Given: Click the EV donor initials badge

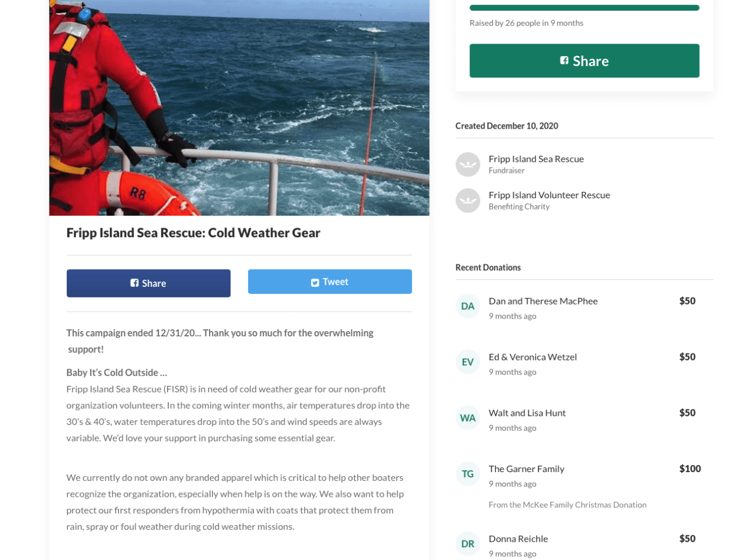Looking at the screenshot, I should (x=468, y=362).
